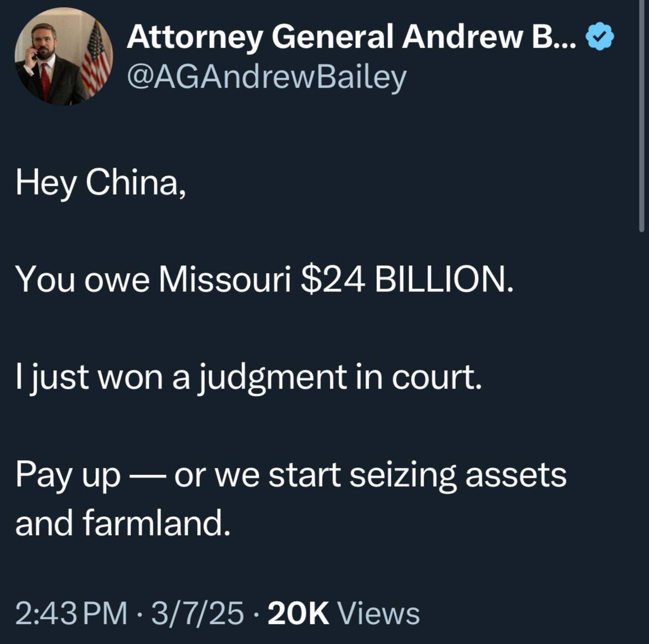Select the 'Pay up — or we start seizing assets' line

tap(291, 476)
